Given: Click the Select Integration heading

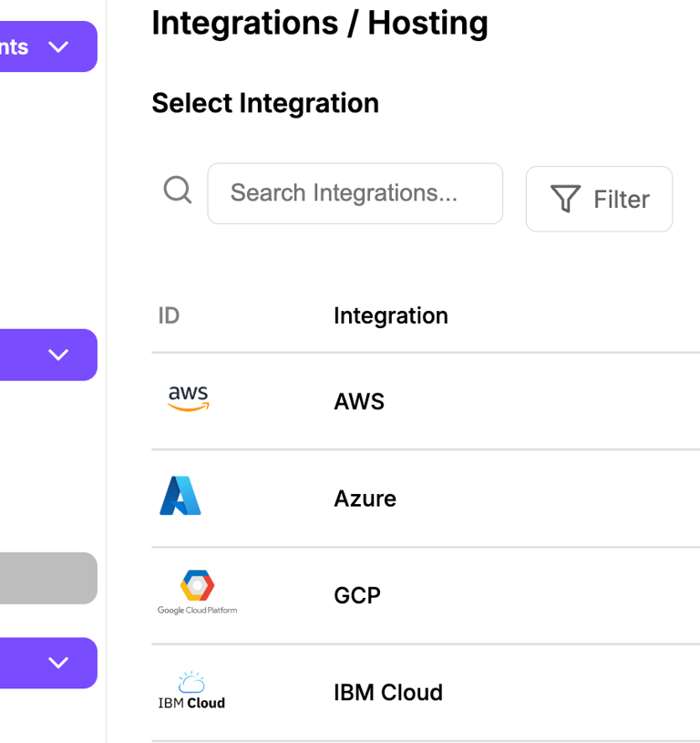Looking at the screenshot, I should pyautogui.click(x=265, y=103).
